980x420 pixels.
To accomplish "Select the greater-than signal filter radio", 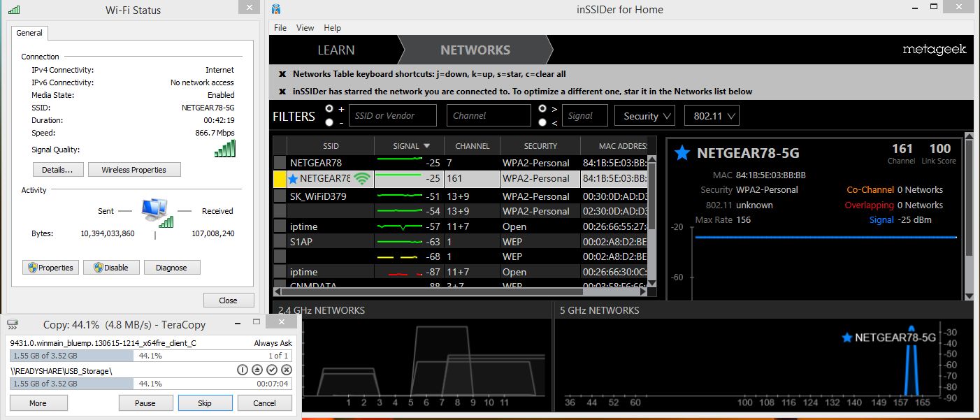I will [x=542, y=109].
